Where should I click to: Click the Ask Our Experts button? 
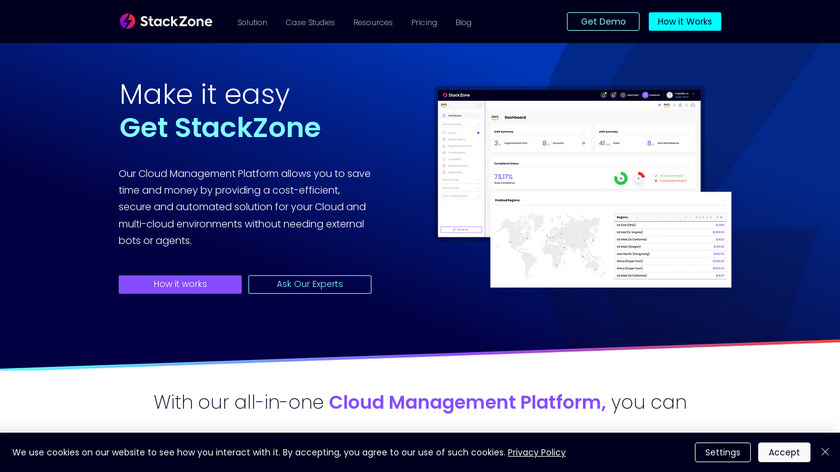tap(310, 284)
